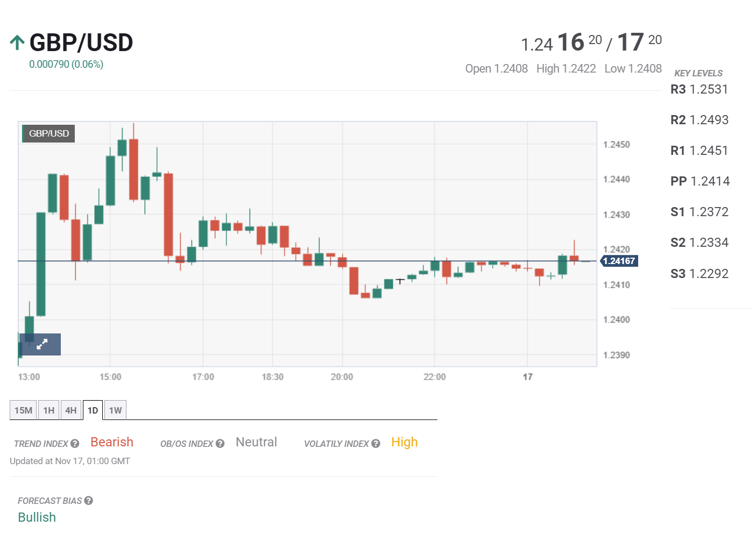Click the 1.2450 price axis label
The image size is (756, 555).
[616, 145]
